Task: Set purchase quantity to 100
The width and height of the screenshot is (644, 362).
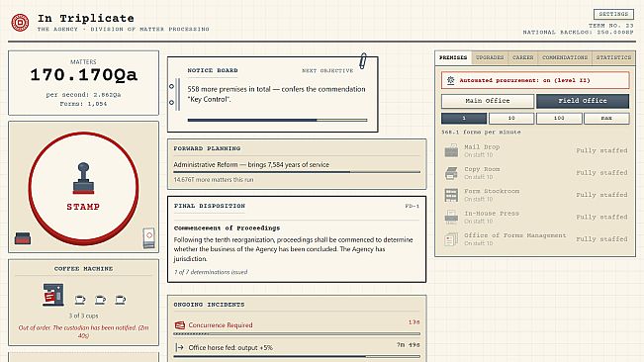Action: coord(559,119)
